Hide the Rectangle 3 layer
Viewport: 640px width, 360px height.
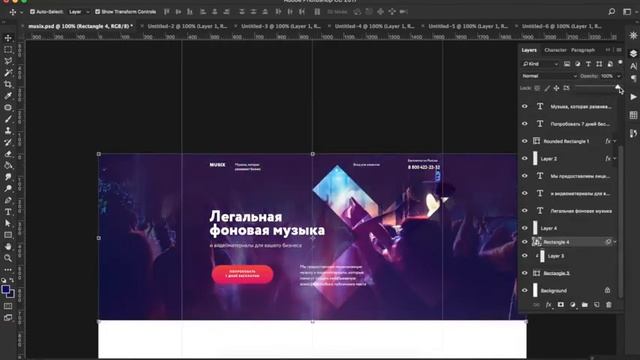(x=525, y=273)
